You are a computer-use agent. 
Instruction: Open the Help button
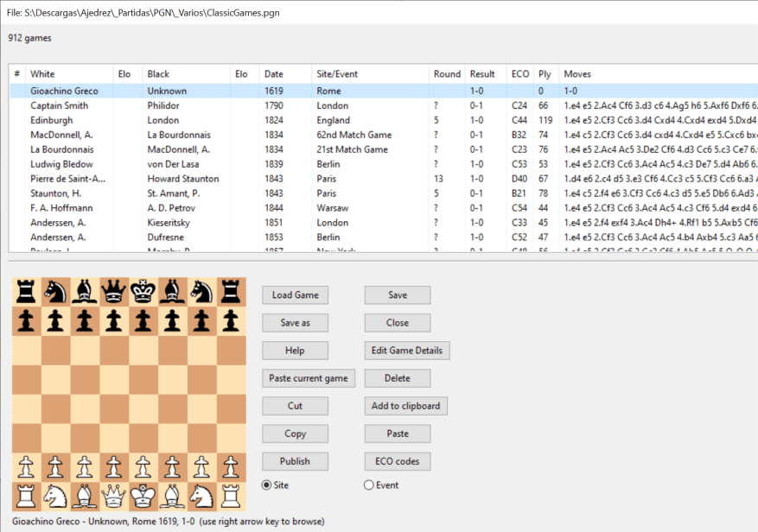[295, 351]
